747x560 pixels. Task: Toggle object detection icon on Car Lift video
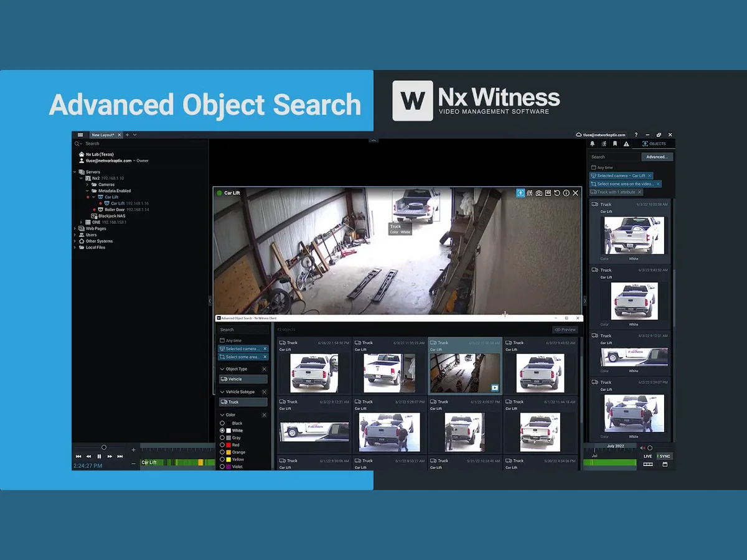pos(520,193)
